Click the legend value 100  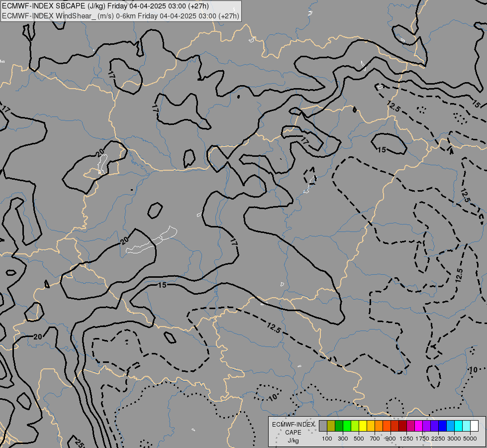click(x=327, y=439)
